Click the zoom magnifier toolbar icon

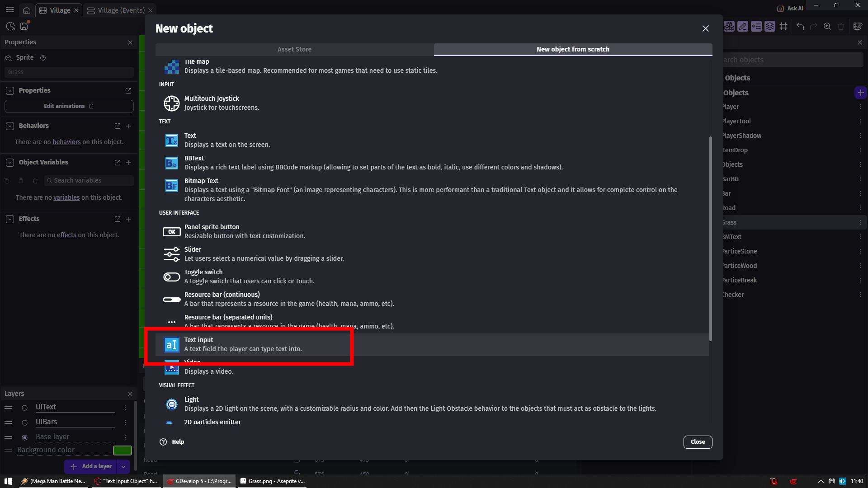827,26
